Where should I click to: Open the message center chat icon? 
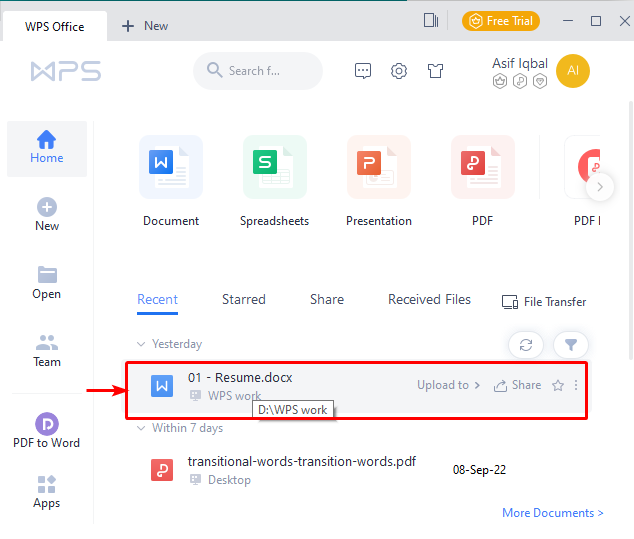363,71
